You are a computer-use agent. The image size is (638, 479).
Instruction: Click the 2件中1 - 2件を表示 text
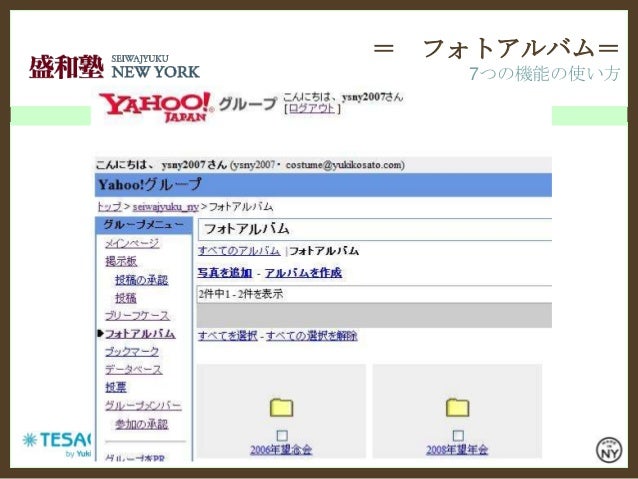241,294
